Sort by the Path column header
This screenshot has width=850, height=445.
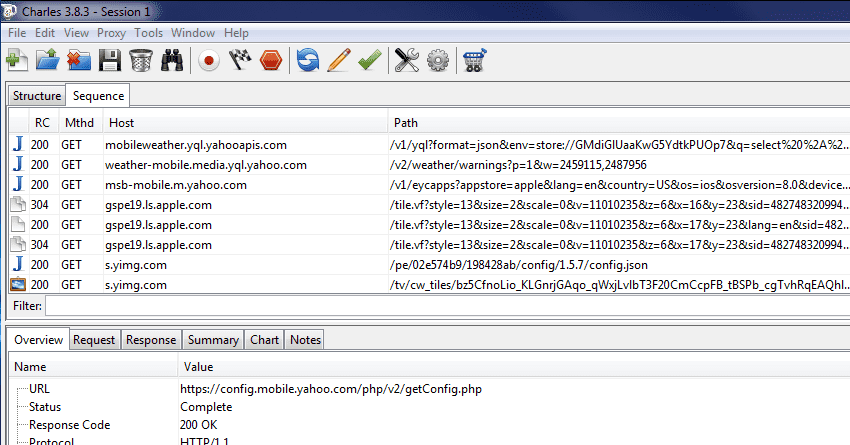pos(619,123)
